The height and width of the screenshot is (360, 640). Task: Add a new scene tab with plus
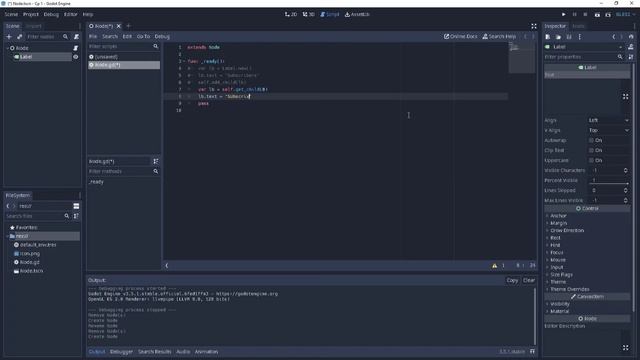pyautogui.click(x=128, y=26)
